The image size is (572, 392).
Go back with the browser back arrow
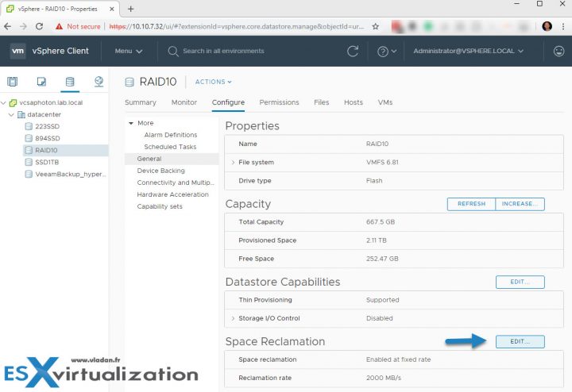[8, 26]
